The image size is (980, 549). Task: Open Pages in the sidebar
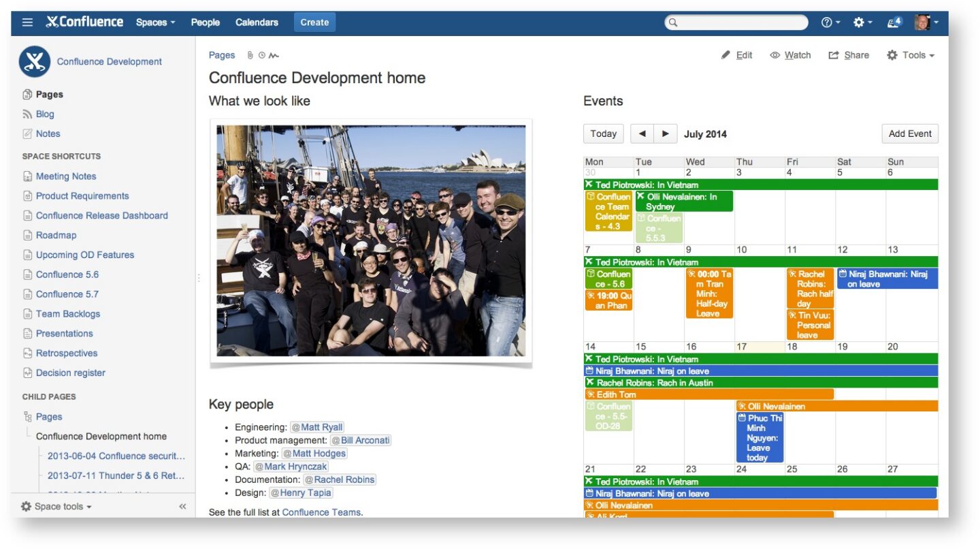tap(50, 95)
